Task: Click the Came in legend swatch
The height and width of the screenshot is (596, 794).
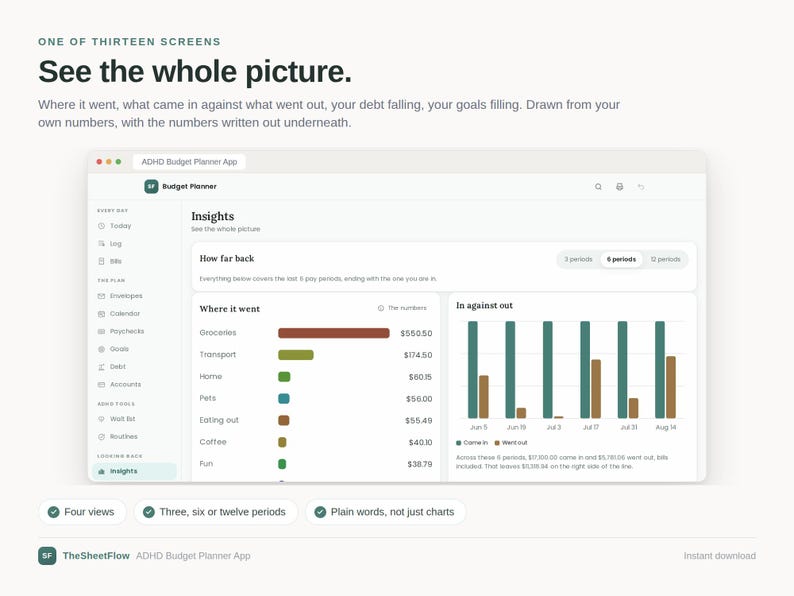Action: [x=459, y=443]
